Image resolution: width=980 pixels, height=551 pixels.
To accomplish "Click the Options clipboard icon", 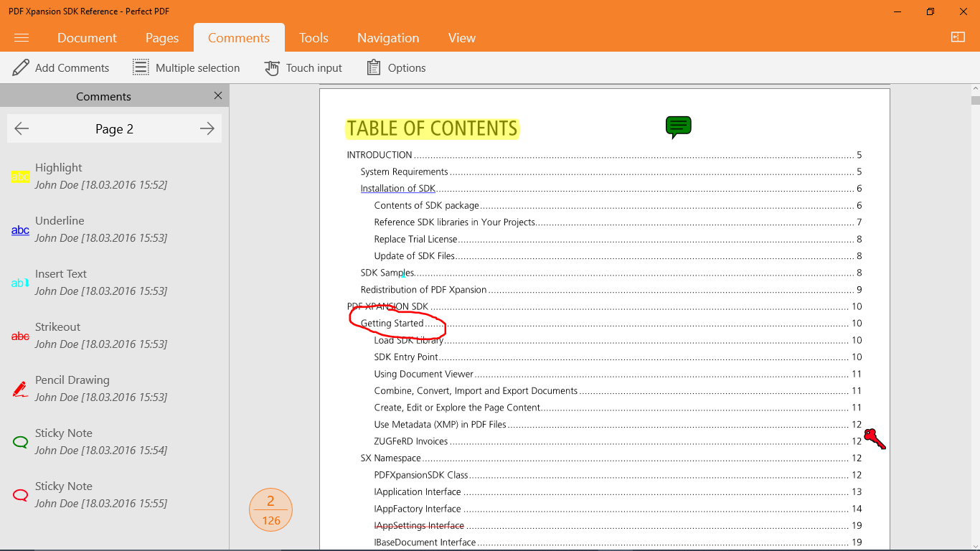I will point(374,67).
